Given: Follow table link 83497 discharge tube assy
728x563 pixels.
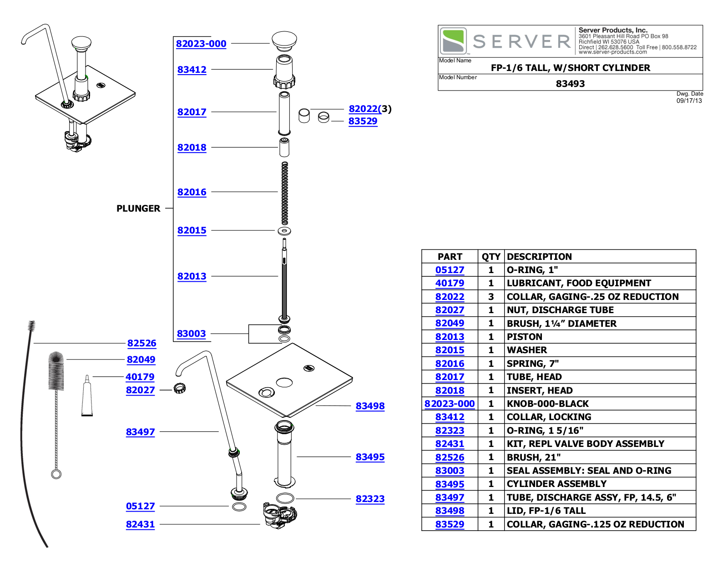Looking at the screenshot, I should click(x=450, y=497).
